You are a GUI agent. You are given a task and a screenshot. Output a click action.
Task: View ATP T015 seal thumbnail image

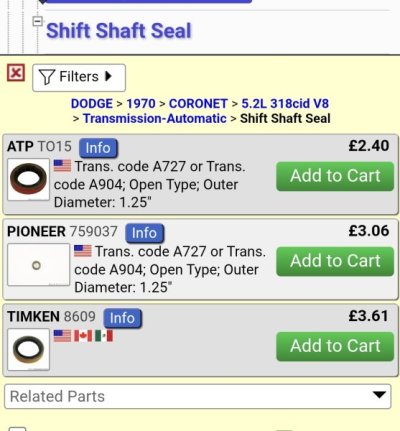[x=28, y=179]
